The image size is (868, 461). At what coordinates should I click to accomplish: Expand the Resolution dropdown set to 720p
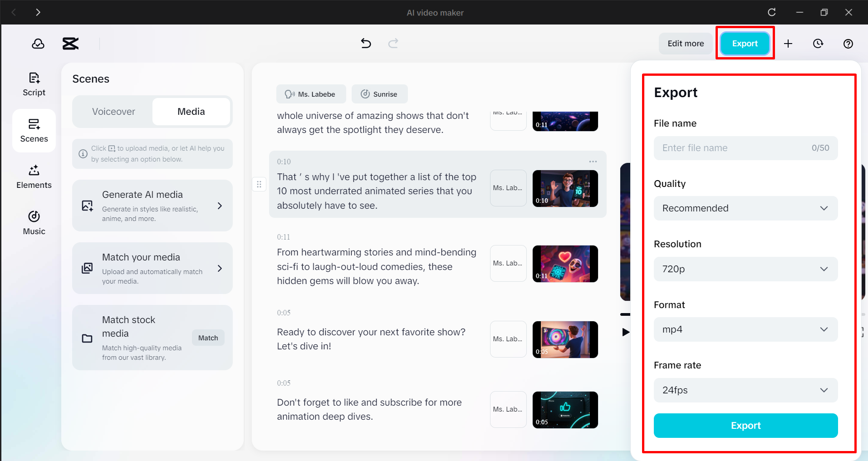point(745,269)
